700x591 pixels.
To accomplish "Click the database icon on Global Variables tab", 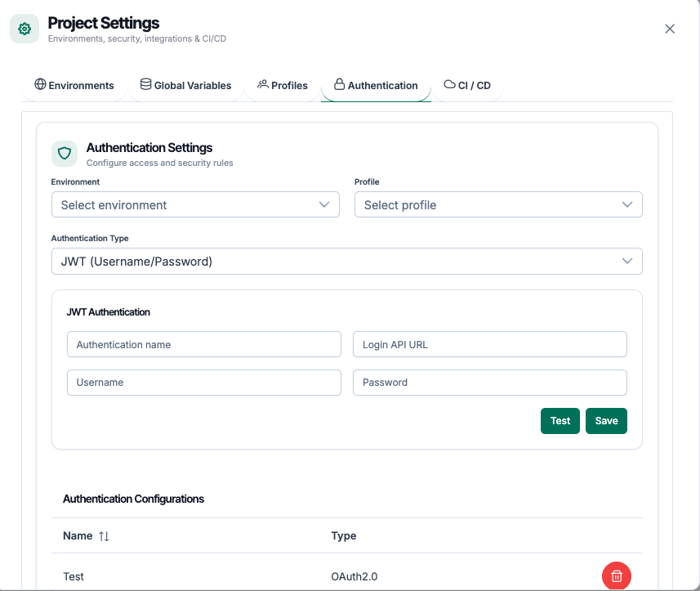I will point(145,84).
